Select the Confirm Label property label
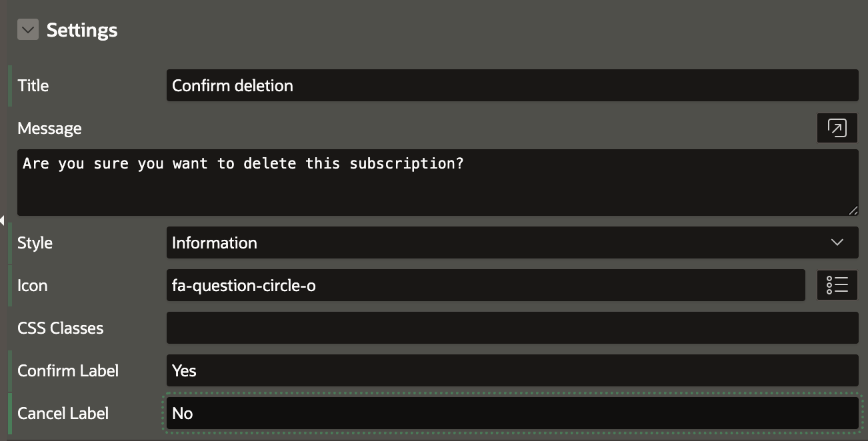Viewport: 868px width, 441px height. [x=68, y=370]
